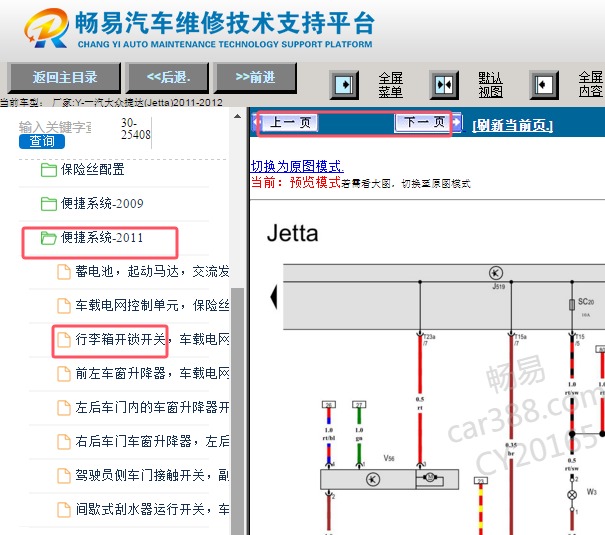Click the SC20 fuse symbol

[573, 304]
